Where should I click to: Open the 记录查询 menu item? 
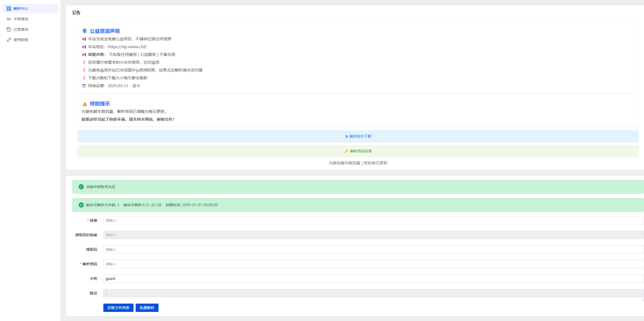21,29
